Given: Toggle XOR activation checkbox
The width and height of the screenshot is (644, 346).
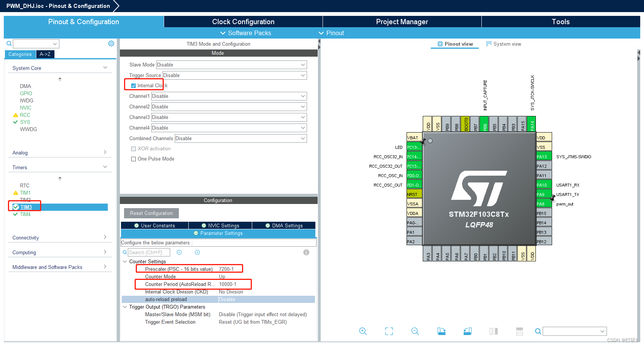Looking at the screenshot, I should pyautogui.click(x=133, y=149).
